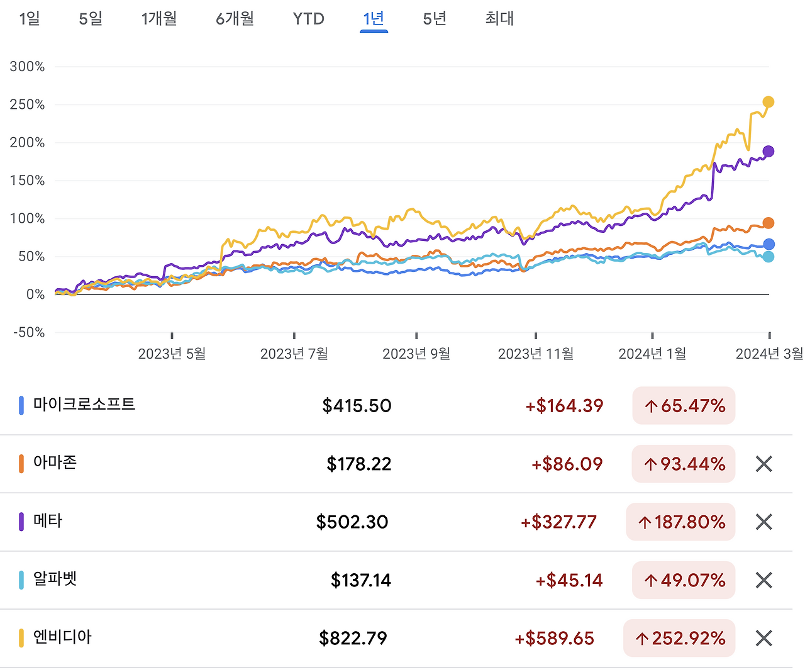Switch to the 1일 time range tab
The image size is (805, 672).
(x=30, y=19)
